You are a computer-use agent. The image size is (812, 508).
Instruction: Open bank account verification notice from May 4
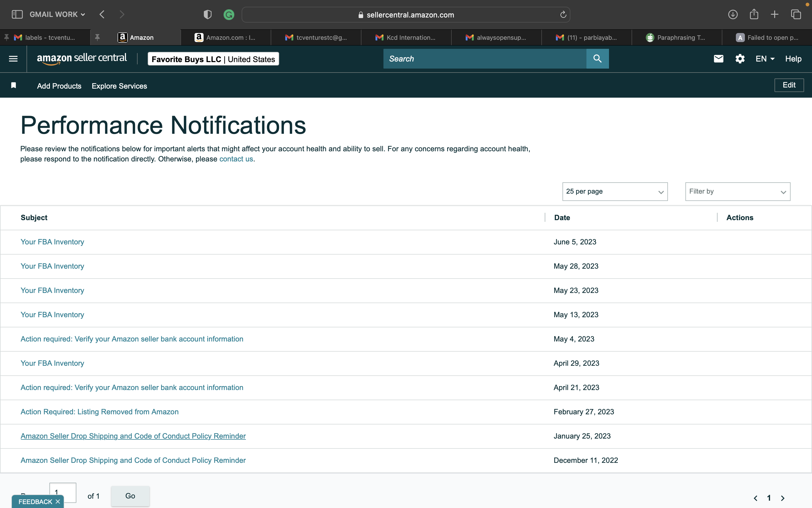(132, 339)
